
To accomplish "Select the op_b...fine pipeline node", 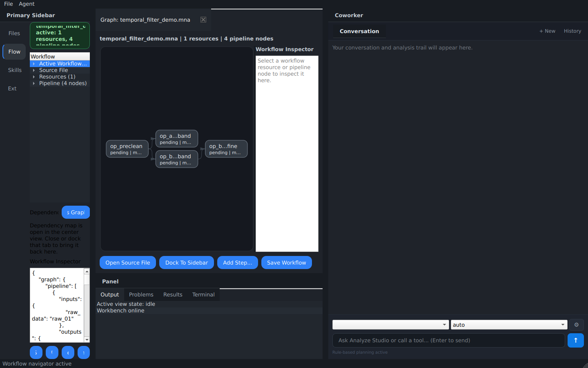I will (x=226, y=149).
